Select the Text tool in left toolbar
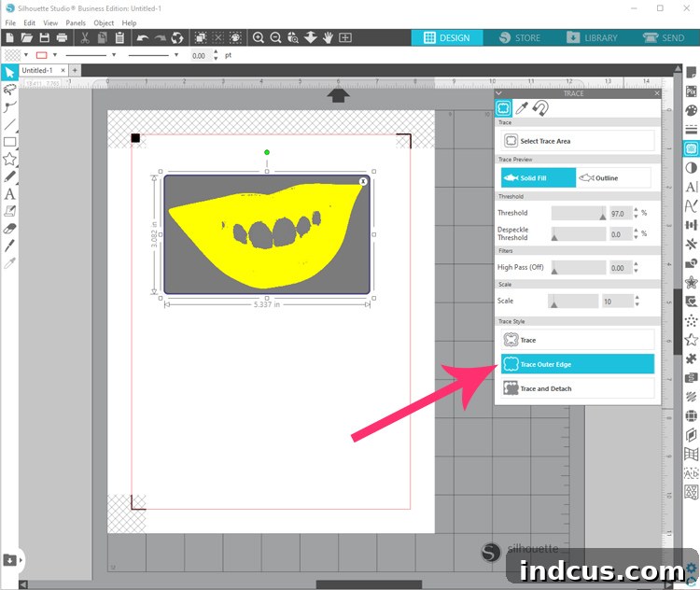 pyautogui.click(x=10, y=194)
